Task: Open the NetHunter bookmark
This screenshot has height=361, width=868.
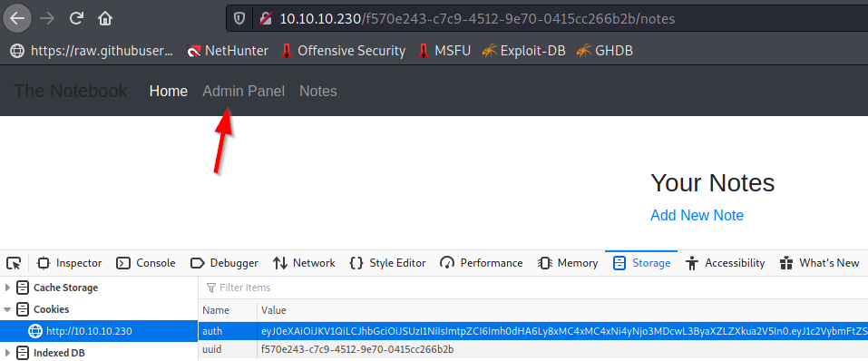Action: click(228, 51)
